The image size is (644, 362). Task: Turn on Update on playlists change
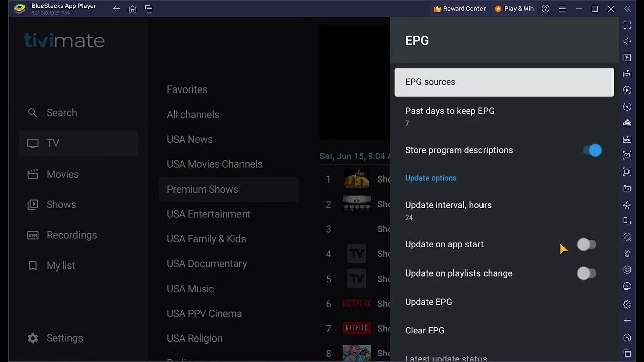click(x=586, y=274)
